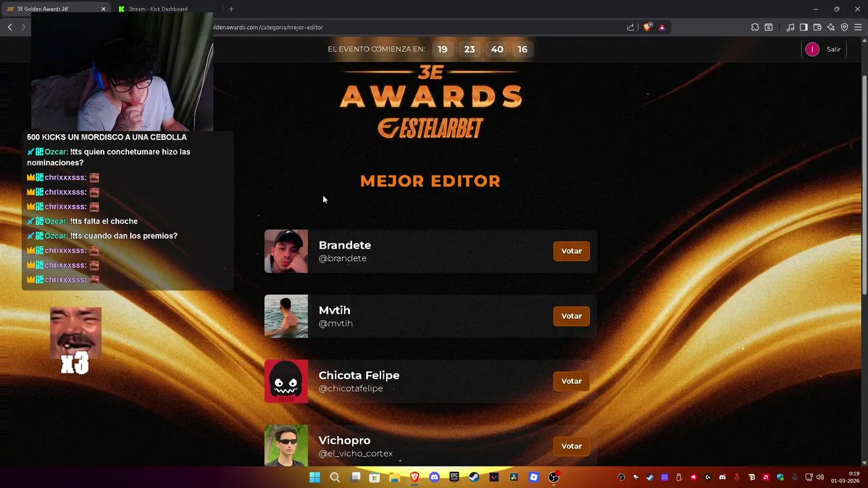This screenshot has width=868, height=488.
Task: Open Discord from the taskbar
Action: [434, 477]
